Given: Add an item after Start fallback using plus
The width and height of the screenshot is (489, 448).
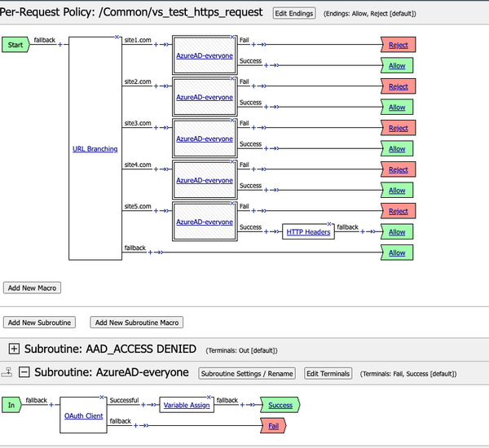Looking at the screenshot, I should pyautogui.click(x=61, y=44).
